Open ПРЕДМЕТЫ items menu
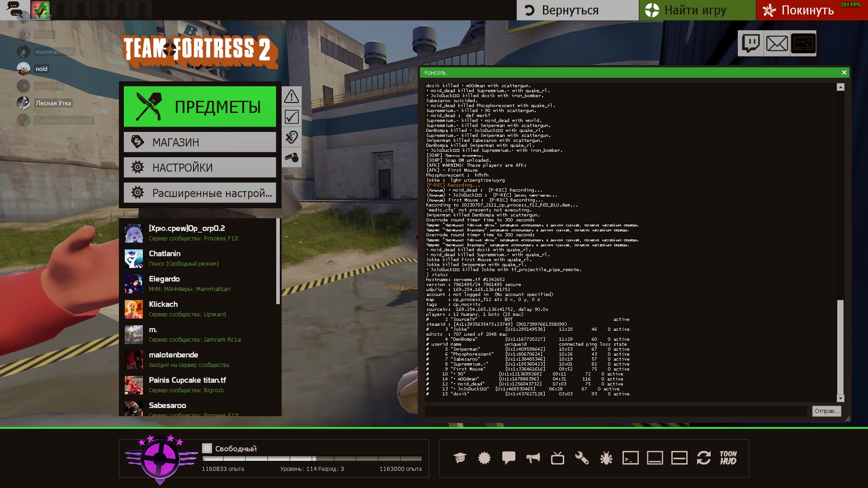 [x=200, y=107]
